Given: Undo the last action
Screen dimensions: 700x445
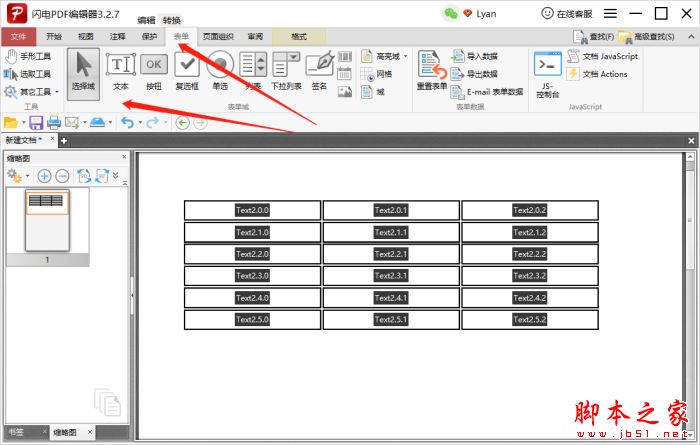Looking at the screenshot, I should [x=127, y=122].
